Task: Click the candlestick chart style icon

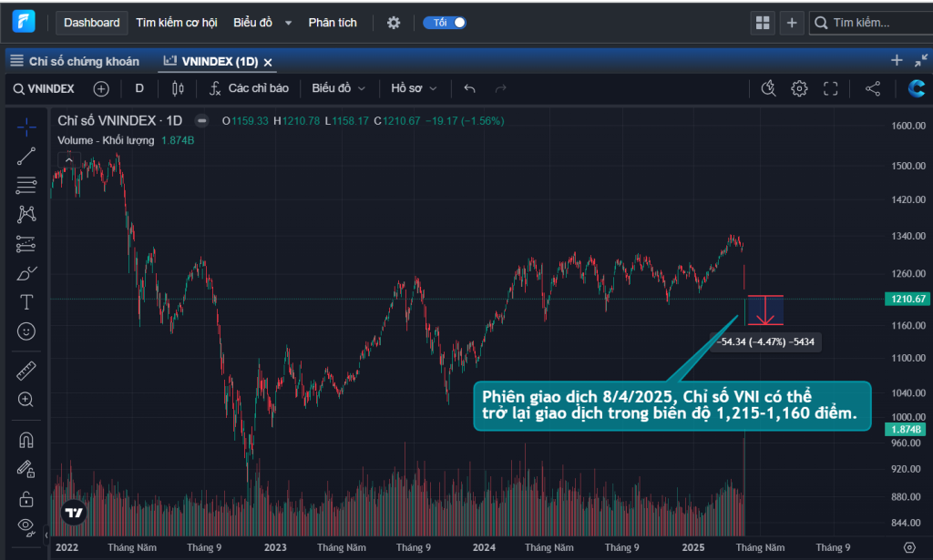Action: [x=178, y=88]
